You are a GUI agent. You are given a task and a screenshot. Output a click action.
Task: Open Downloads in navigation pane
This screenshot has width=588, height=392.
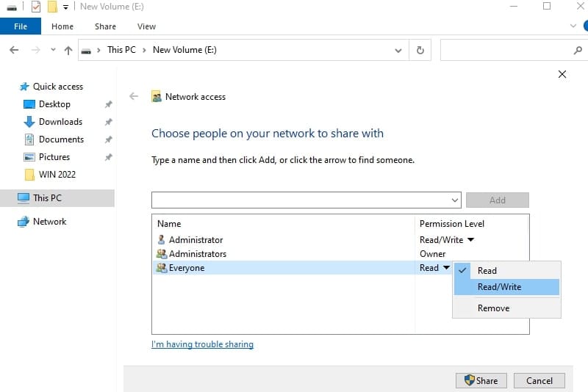[60, 122]
